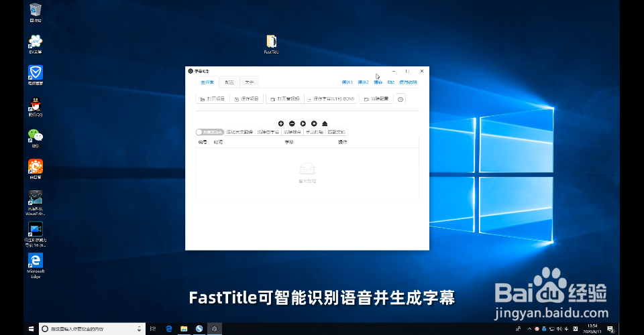Click the manual timing button (手动打轴)
Viewport: 644px width, 335px height.
(315, 132)
